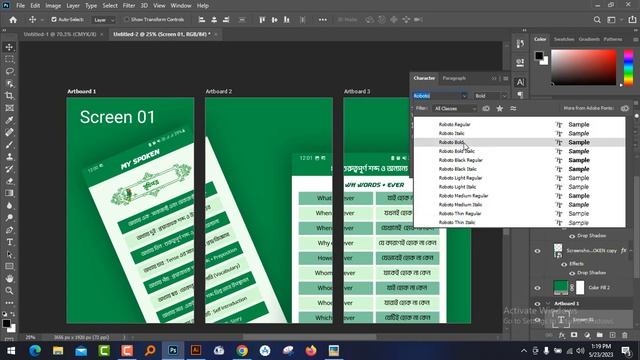
Task: Hide Effects of Screensho...OKEN copy layer
Action: pos(564,264)
